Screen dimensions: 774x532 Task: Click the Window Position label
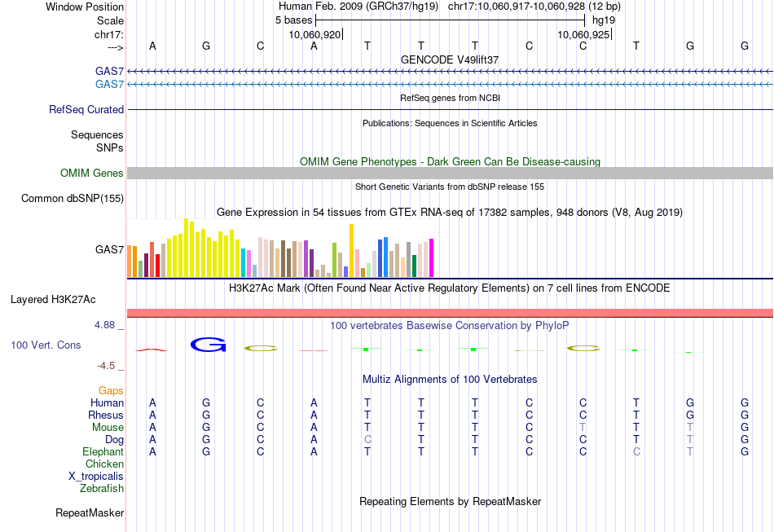pos(85,7)
